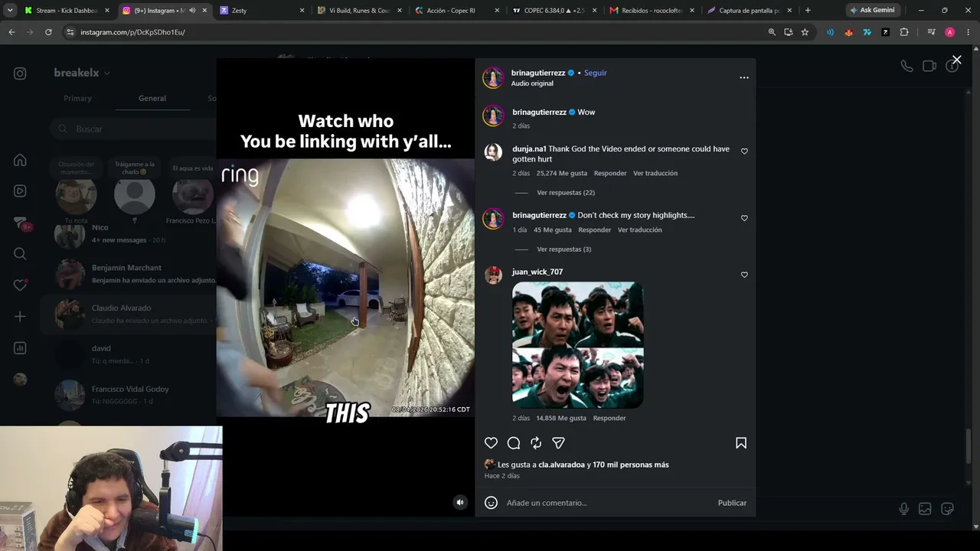Save the post with the bookmark icon
Image resolution: width=980 pixels, height=551 pixels.
pyautogui.click(x=741, y=443)
